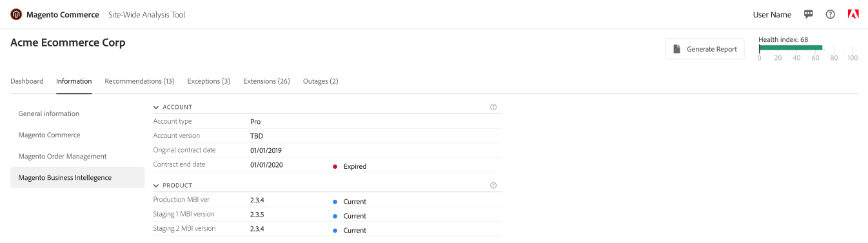Open the Recommendations (13) tab
This screenshot has width=868, height=243.
pyautogui.click(x=139, y=81)
